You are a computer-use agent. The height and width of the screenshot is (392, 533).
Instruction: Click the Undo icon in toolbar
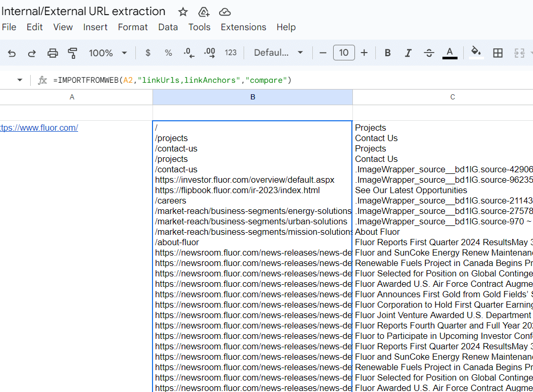point(12,53)
